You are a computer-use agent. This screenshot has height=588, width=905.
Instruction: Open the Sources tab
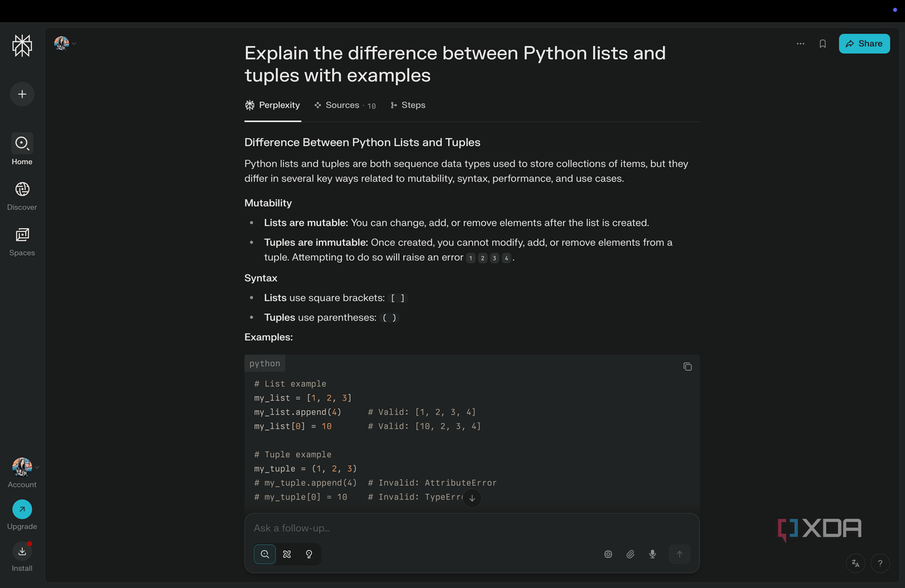(344, 105)
